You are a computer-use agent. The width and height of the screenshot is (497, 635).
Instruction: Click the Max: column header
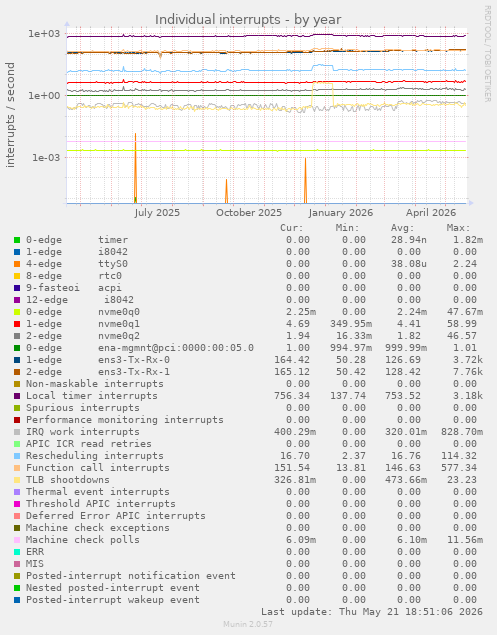tap(459, 228)
